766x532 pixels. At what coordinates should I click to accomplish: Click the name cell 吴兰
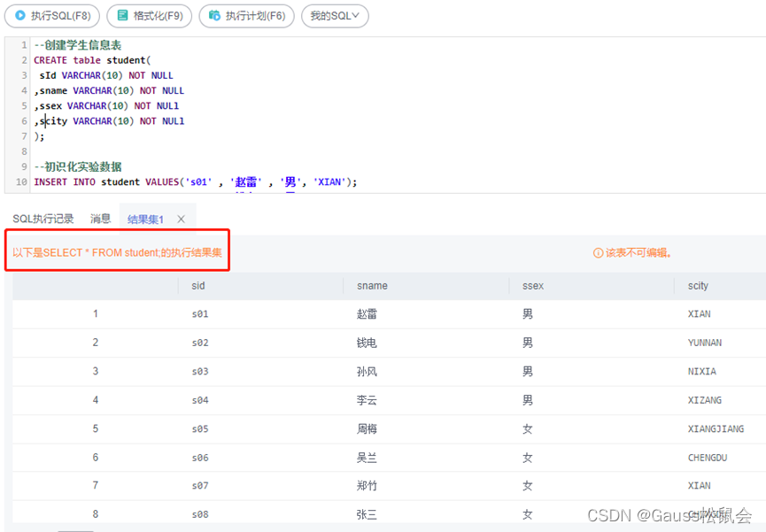[367, 459]
